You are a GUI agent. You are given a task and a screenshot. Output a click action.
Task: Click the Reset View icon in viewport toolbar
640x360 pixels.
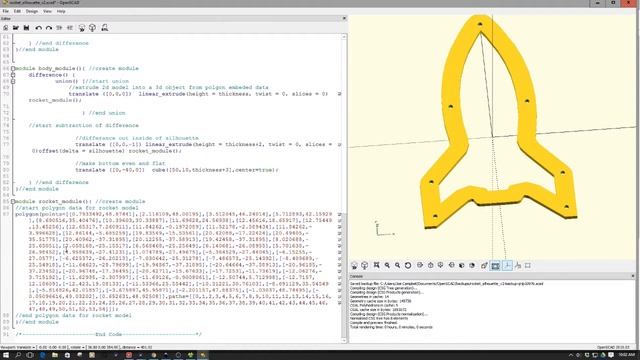408,265
